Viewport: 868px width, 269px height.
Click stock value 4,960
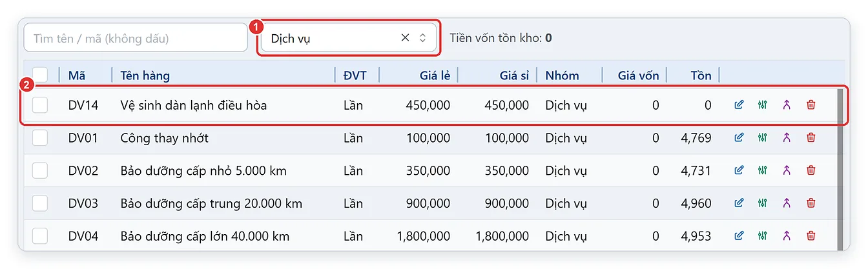[696, 203]
